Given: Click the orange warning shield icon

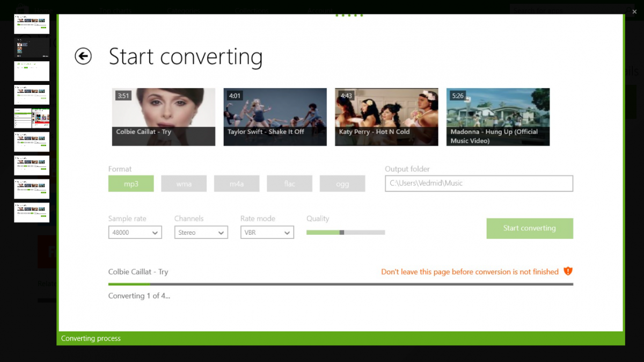Looking at the screenshot, I should (x=568, y=272).
